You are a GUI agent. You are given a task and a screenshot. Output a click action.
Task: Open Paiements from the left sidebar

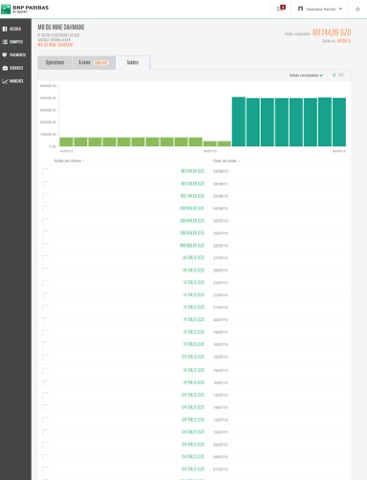14,55
